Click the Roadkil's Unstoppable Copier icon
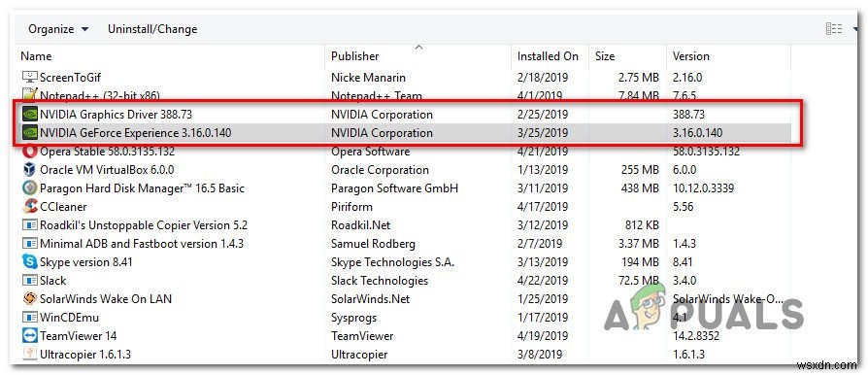The width and height of the screenshot is (868, 375). coord(29,225)
